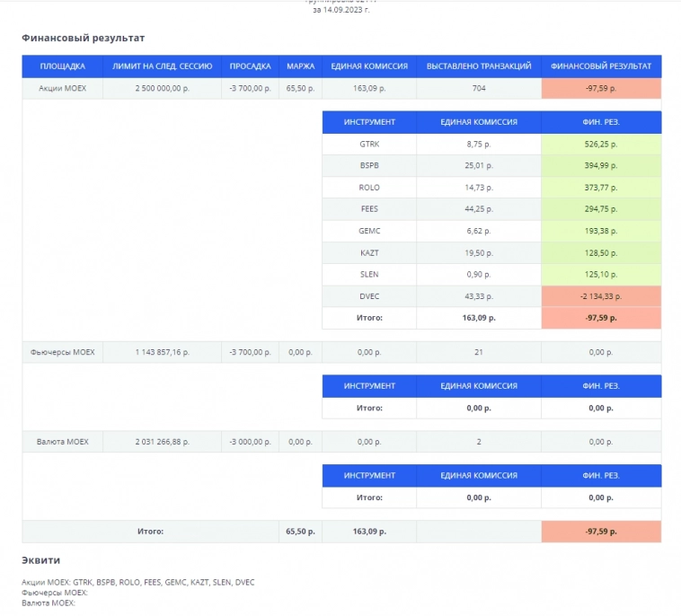This screenshot has height=616, width=681.
Task: Click the BSPB instrument cell
Action: coord(369,165)
